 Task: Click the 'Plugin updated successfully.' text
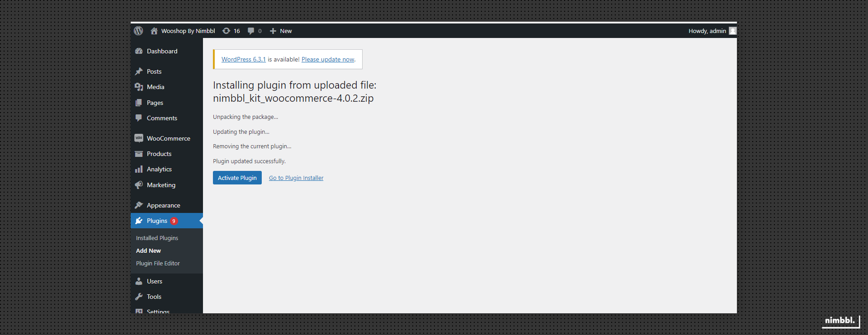[x=249, y=161]
